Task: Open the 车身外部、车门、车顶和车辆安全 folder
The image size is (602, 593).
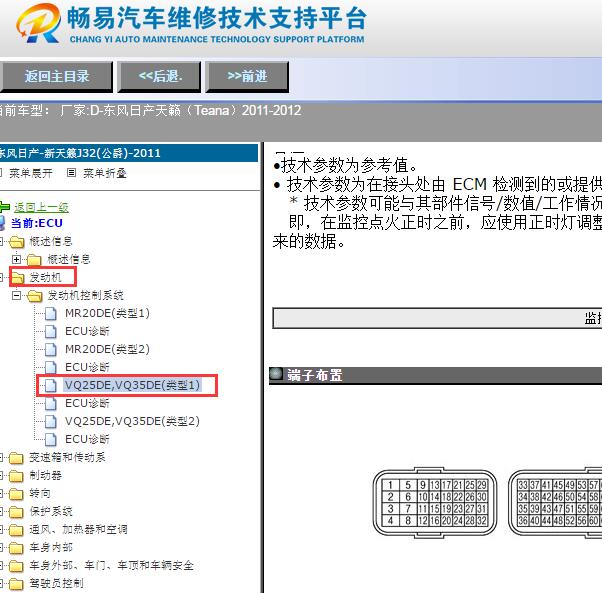Action: tap(111, 566)
